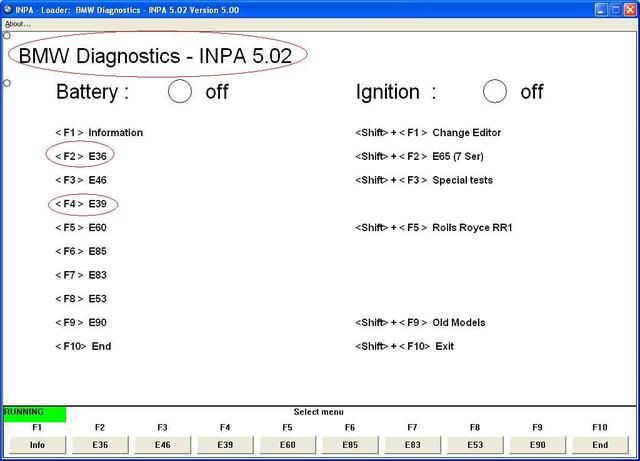Select the '<F5> E60' menu line
This screenshot has height=461, width=640.
(81, 227)
